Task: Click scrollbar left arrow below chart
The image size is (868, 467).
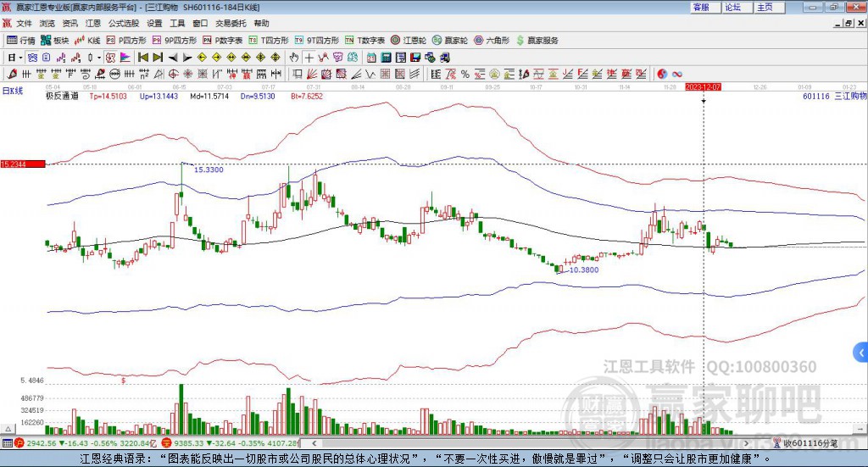Action: (314, 443)
